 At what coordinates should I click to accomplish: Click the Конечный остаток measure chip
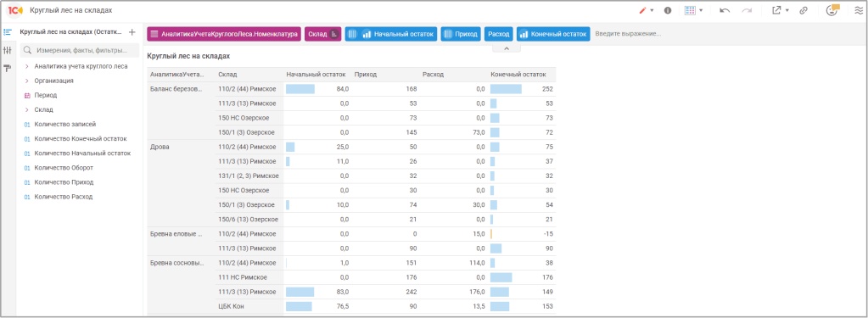pos(553,34)
